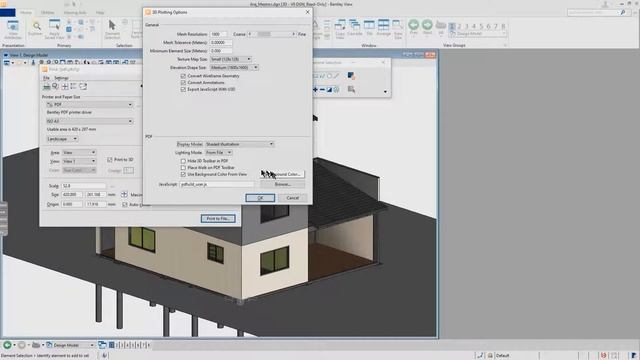Click the print icon in Print dialog toolbar
The image size is (640, 360).
47,86
